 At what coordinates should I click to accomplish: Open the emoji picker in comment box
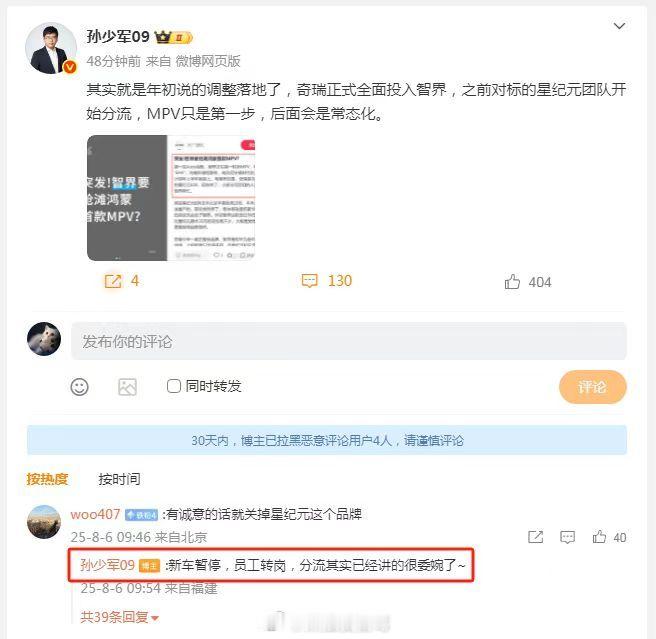click(79, 387)
